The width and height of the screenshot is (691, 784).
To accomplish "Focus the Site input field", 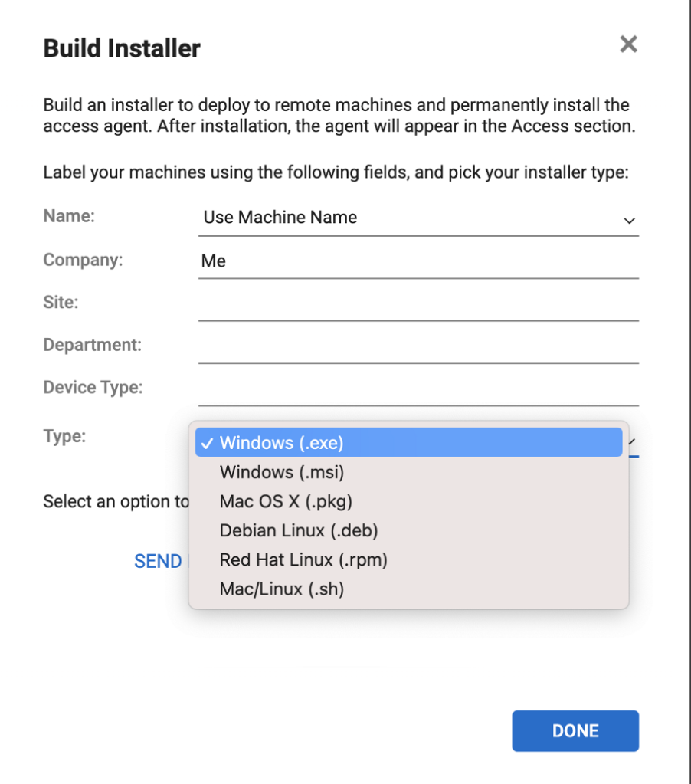I will pos(418,304).
